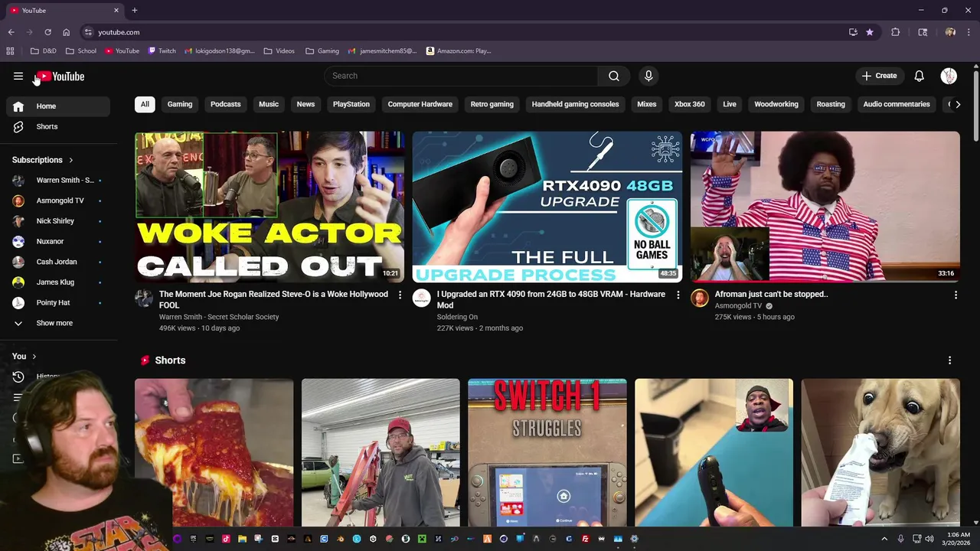Open the Chrome extensions puzzle icon
The image size is (980, 551).
click(895, 32)
